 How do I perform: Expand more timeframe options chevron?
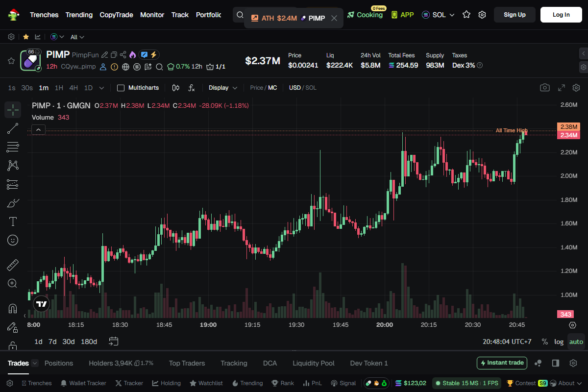coord(101,88)
